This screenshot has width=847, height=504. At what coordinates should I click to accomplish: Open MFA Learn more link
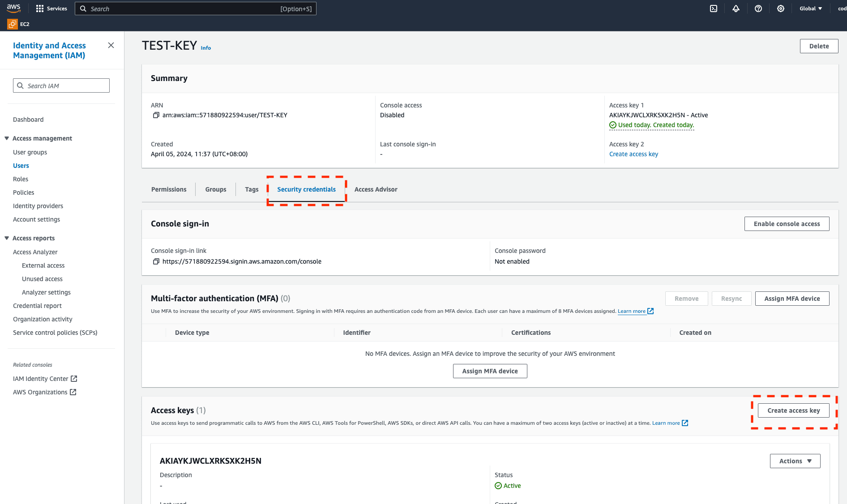[x=632, y=311]
